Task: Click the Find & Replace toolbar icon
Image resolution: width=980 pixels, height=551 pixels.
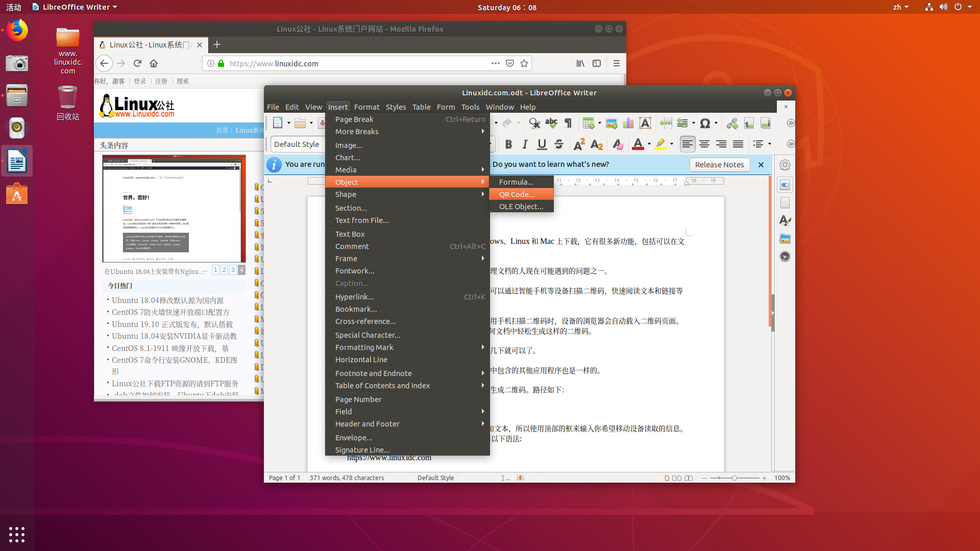Action: click(534, 123)
